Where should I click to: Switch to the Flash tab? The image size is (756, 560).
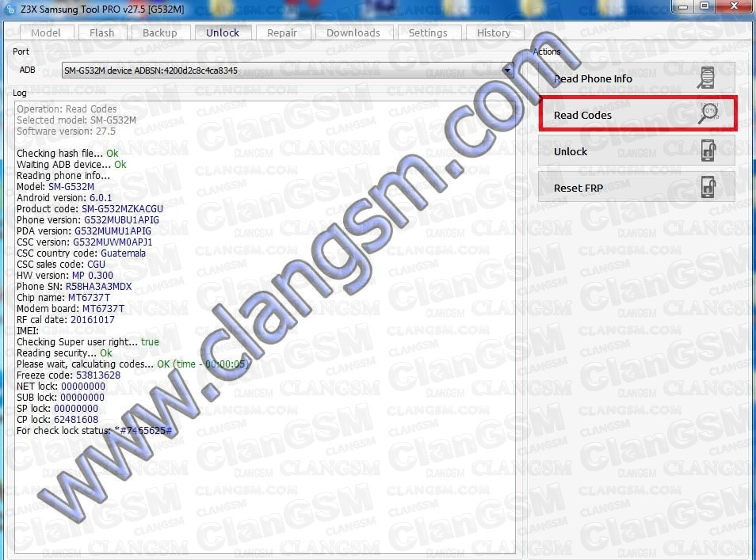click(x=101, y=32)
